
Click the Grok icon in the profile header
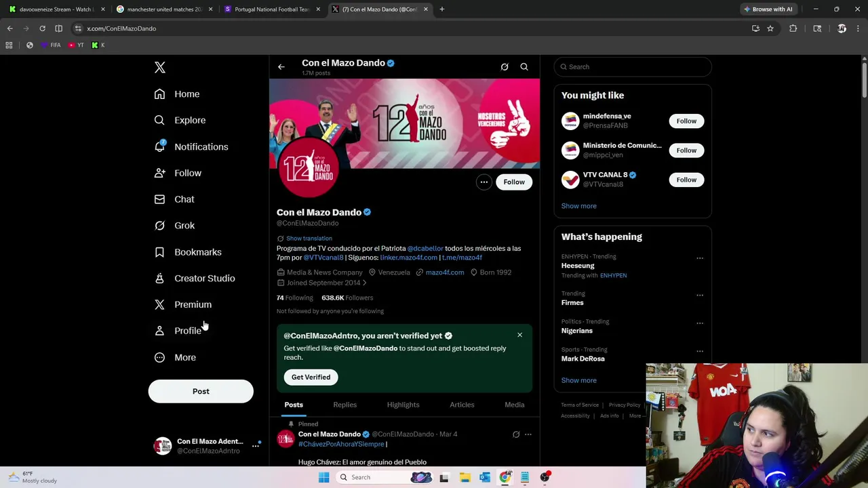click(505, 67)
